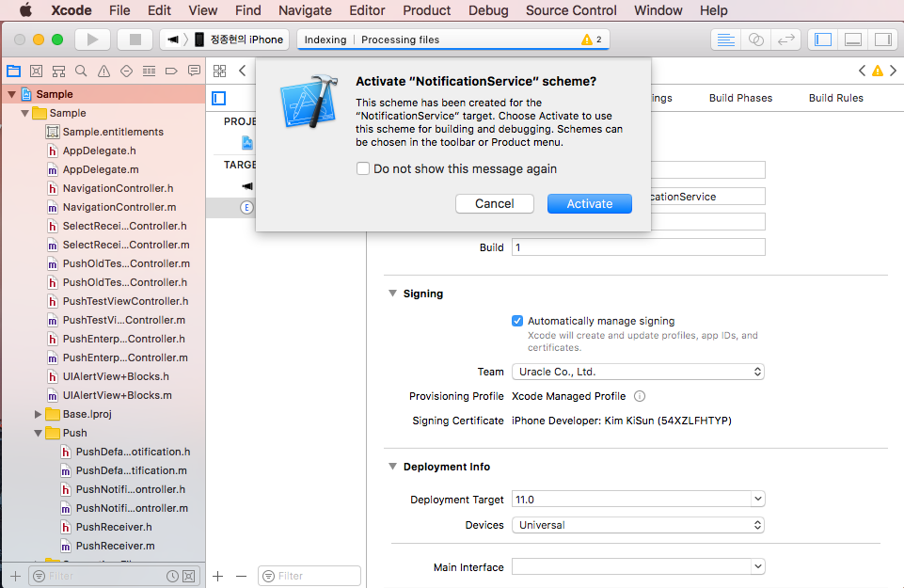This screenshot has width=904, height=588.
Task: Remove the selected target with minus
Action: 241,576
